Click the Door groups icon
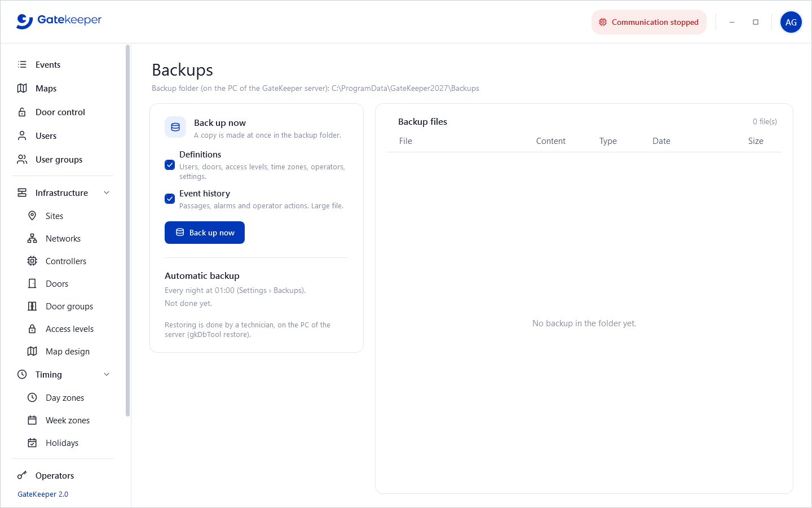Screen dimensions: 812x508 pos(32,306)
